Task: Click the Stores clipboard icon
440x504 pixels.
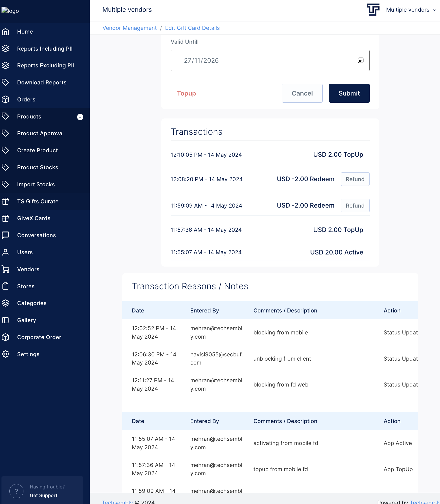Action: pos(5,286)
